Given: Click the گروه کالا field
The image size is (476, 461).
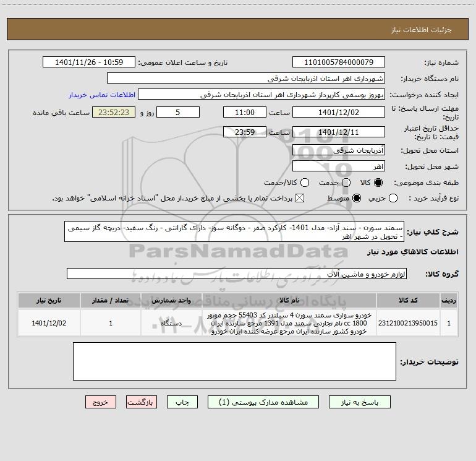Looking at the screenshot, I should 237,274.
